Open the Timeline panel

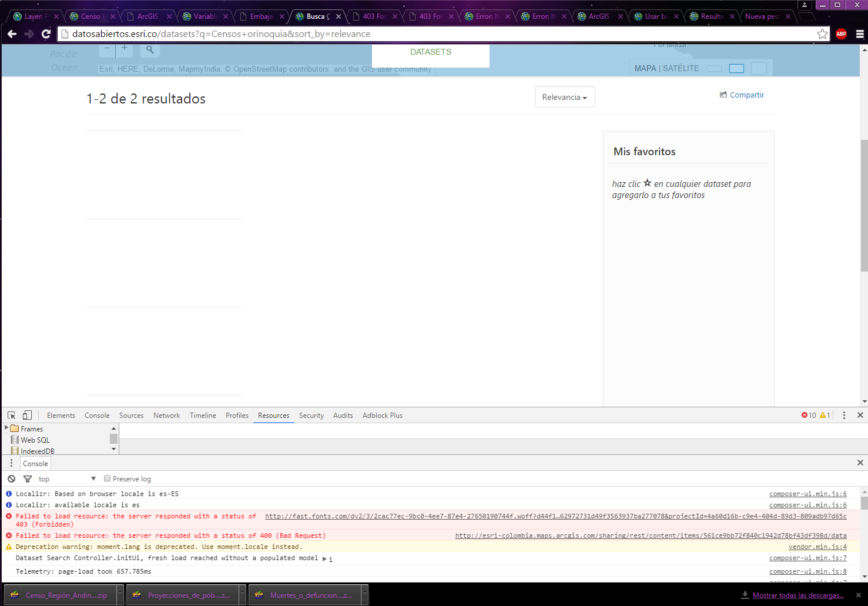pos(203,415)
